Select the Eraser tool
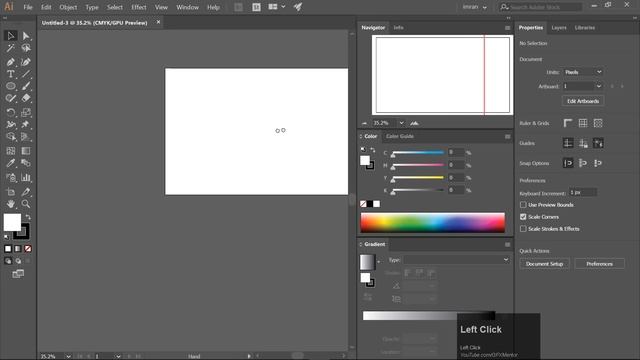640x360 pixels. pyautogui.click(x=26, y=98)
